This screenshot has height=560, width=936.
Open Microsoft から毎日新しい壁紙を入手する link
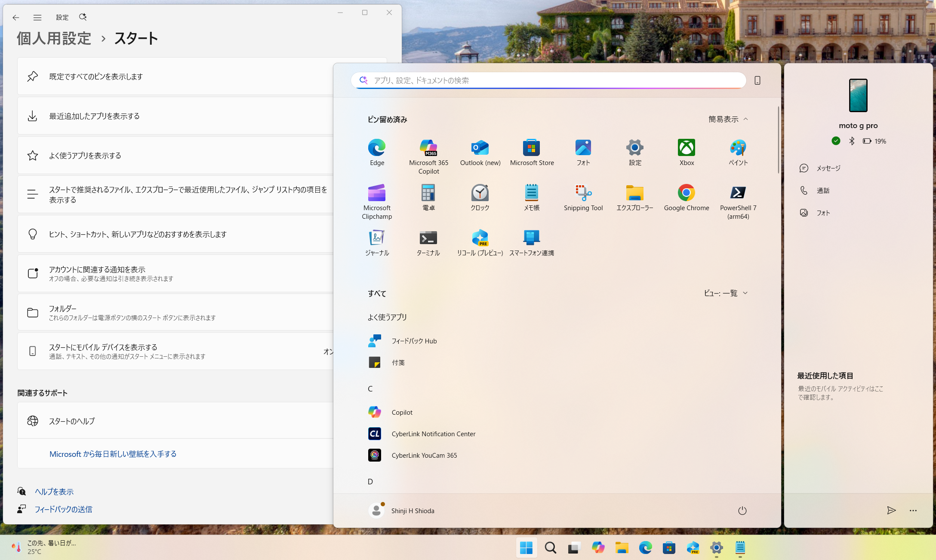113,454
